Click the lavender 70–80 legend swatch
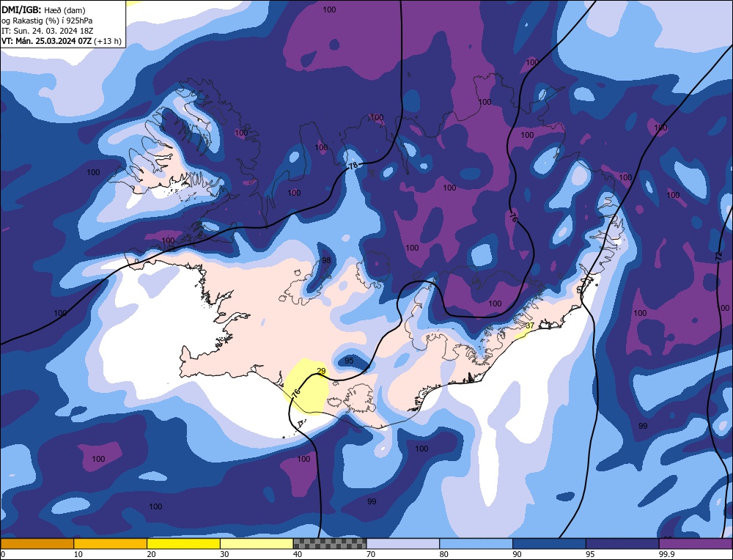The height and width of the screenshot is (560, 733). click(x=403, y=543)
